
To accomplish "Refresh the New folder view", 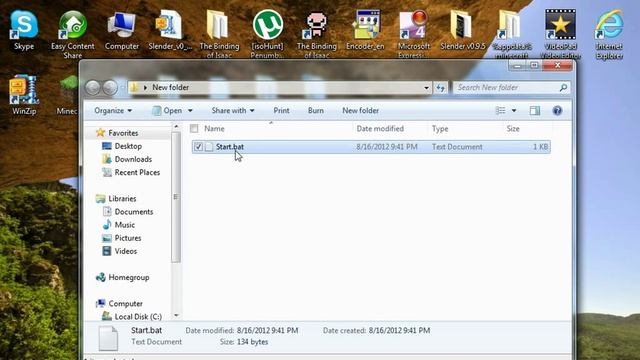I will click(x=440, y=87).
